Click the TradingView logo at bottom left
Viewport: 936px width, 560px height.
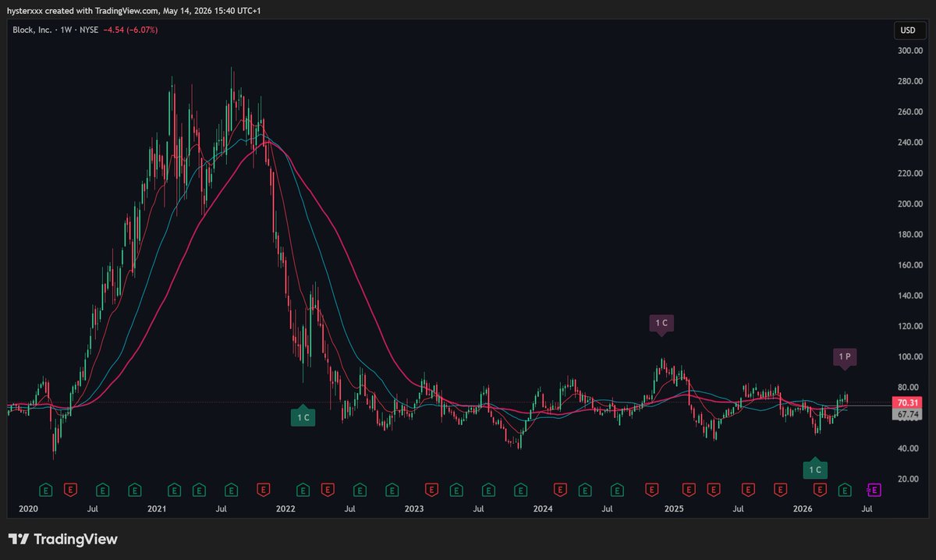pos(62,539)
